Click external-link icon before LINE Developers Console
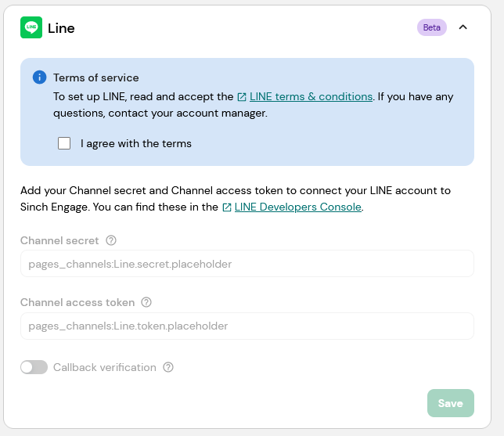504x436 pixels. click(227, 207)
